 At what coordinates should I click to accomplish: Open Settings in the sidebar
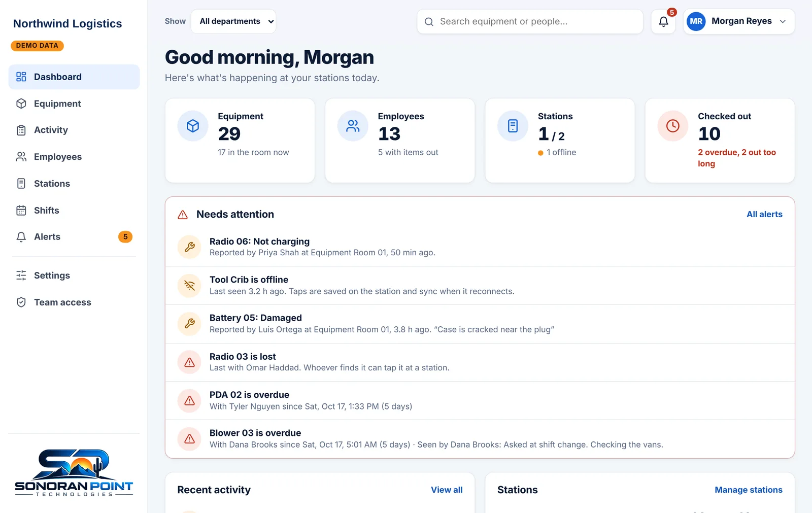point(74,276)
